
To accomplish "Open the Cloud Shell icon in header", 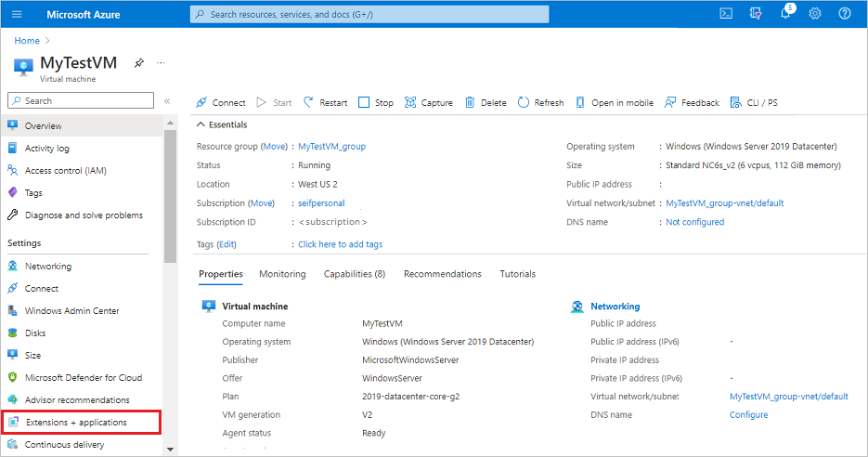I will click(x=726, y=14).
